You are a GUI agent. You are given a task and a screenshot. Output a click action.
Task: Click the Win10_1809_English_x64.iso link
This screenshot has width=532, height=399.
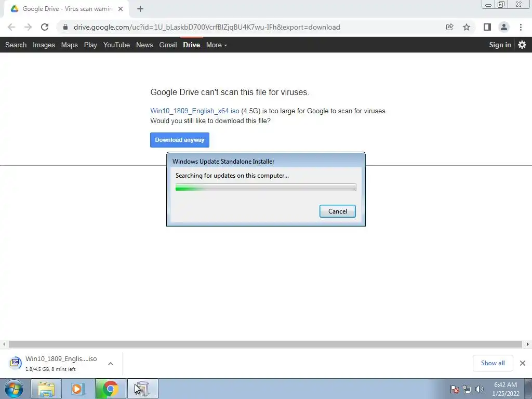[x=195, y=111]
